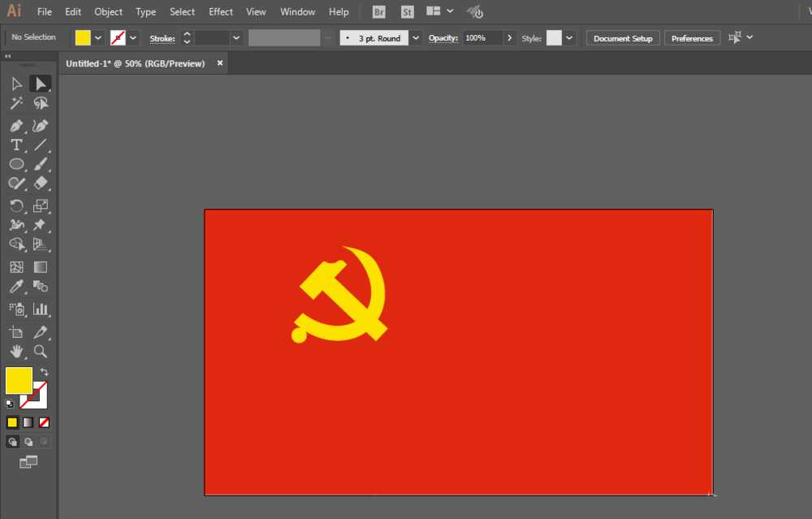812x519 pixels.
Task: Activate the Zoom tool
Action: pyautogui.click(x=41, y=352)
